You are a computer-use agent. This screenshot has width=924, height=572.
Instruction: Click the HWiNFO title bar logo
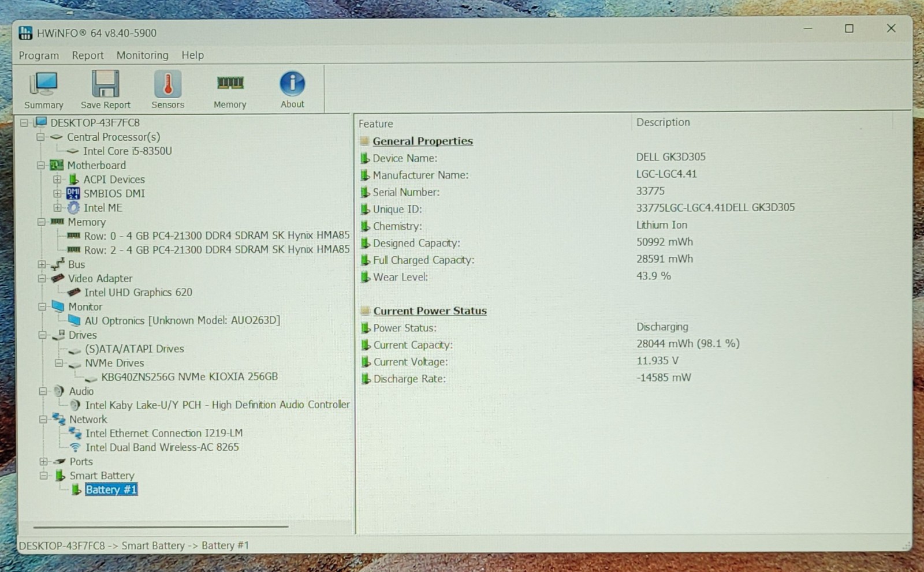tap(25, 33)
